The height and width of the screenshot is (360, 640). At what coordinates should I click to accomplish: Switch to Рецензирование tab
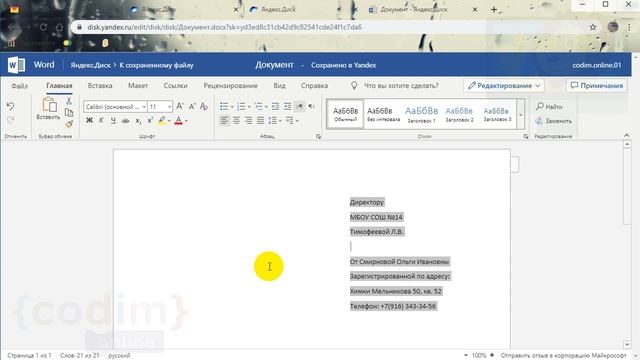click(231, 86)
